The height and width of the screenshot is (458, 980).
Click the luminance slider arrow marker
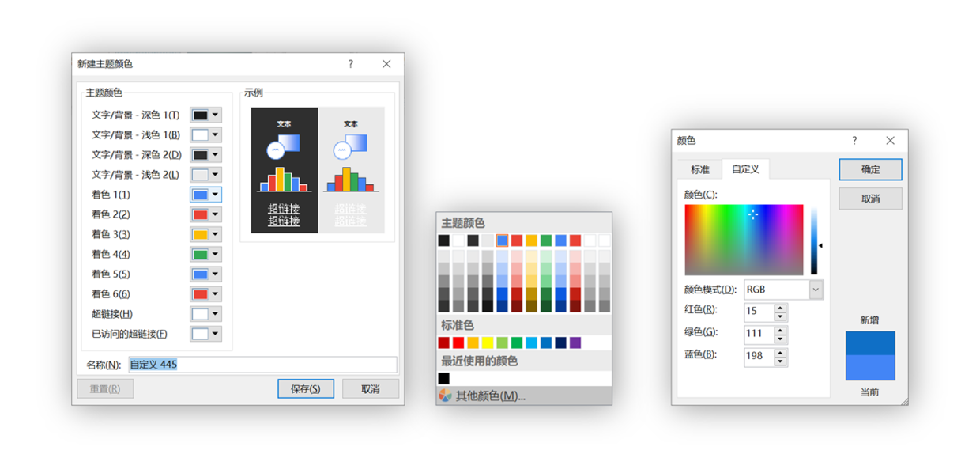821,246
